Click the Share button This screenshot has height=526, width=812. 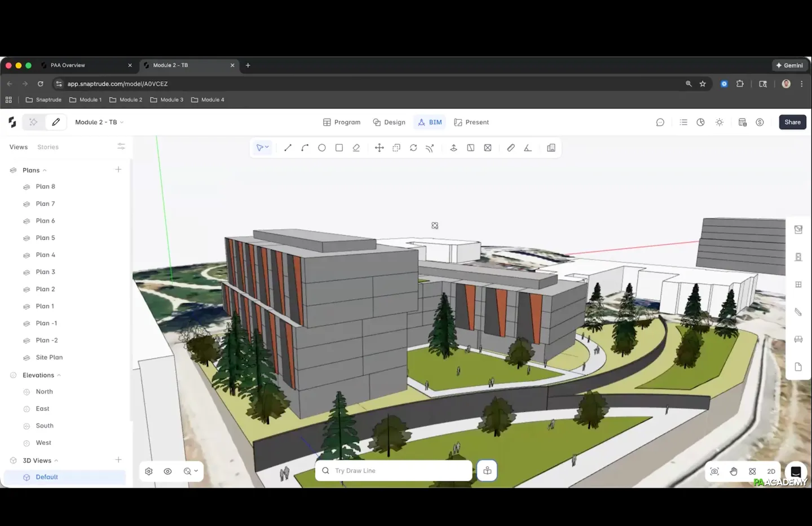point(792,122)
